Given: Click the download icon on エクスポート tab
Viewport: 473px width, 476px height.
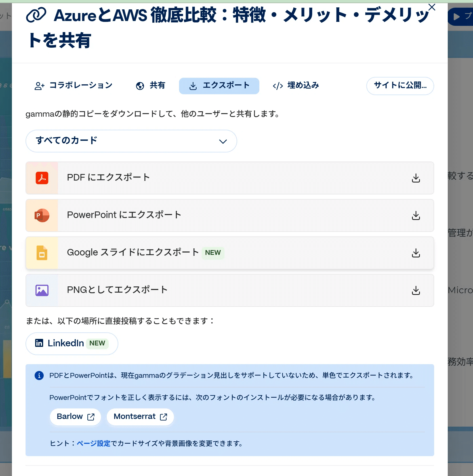Looking at the screenshot, I should coord(193,86).
